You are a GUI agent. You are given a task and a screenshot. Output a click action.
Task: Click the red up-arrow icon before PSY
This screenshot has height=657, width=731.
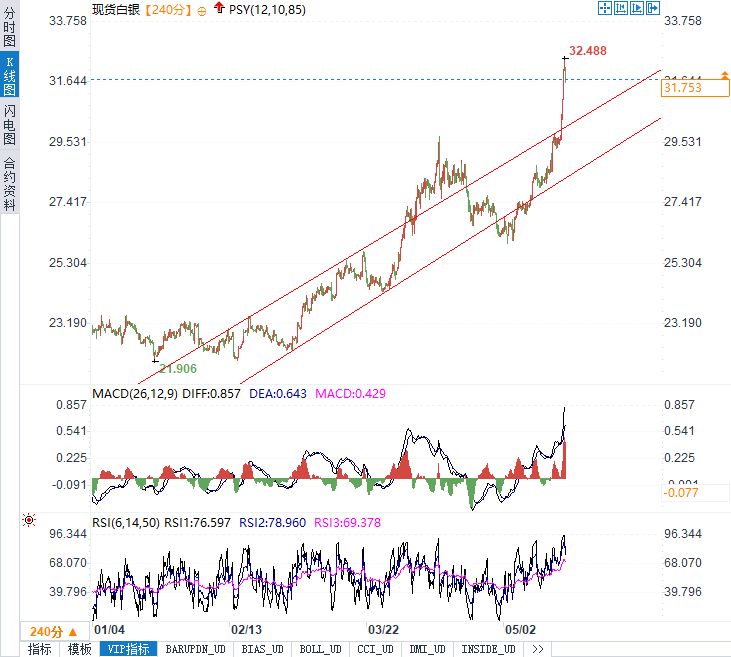pos(219,7)
